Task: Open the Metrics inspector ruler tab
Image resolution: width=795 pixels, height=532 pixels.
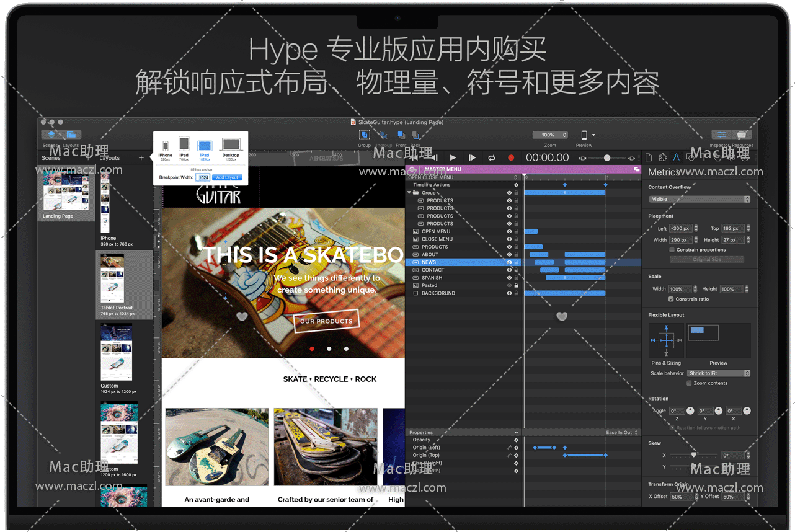Action: coord(676,157)
